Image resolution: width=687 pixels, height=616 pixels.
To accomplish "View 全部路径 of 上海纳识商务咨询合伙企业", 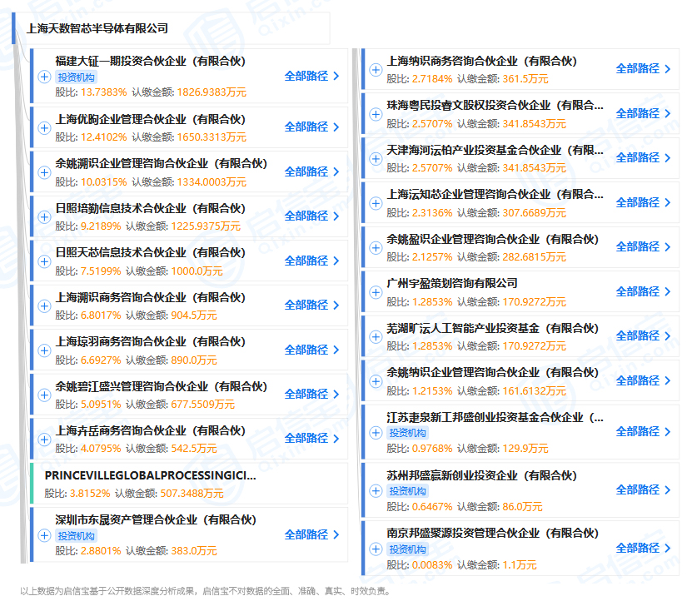I will coord(643,69).
